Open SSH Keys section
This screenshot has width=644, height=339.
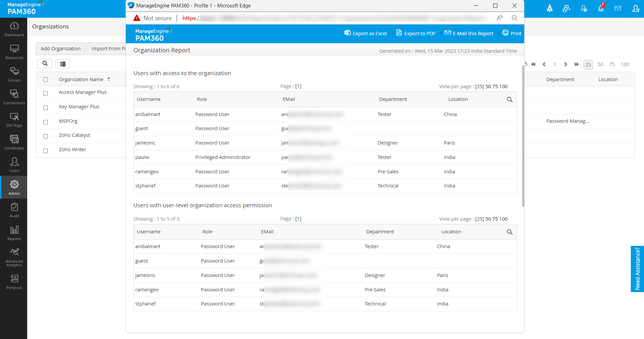[14, 120]
